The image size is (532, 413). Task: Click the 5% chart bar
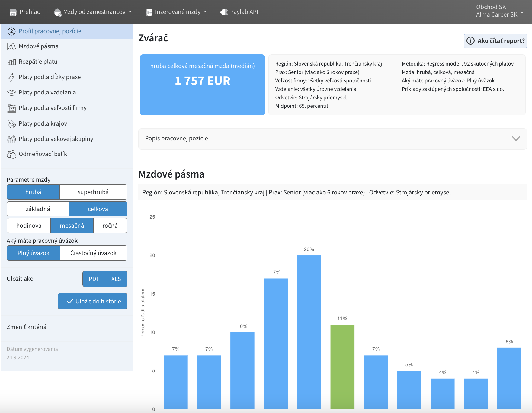(409, 390)
